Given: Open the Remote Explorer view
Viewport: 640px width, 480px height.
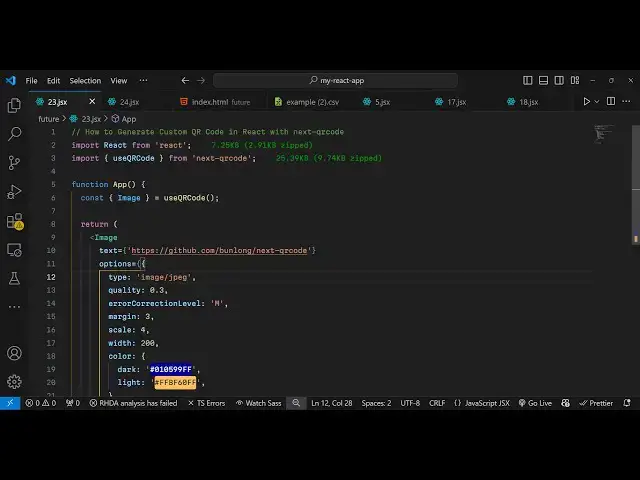Looking at the screenshot, I should pos(14,250).
